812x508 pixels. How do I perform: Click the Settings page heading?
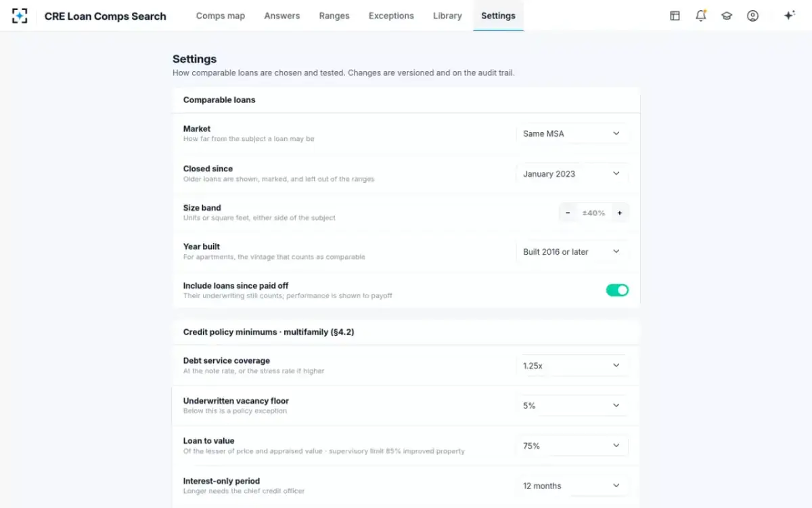[x=195, y=59]
